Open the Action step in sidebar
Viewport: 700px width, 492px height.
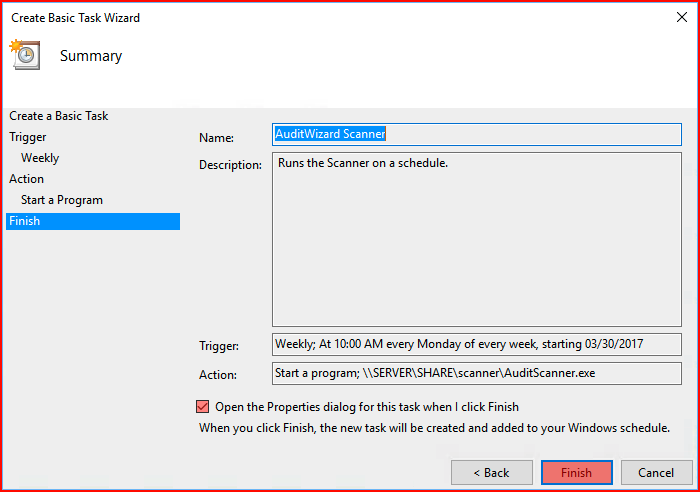[26, 179]
